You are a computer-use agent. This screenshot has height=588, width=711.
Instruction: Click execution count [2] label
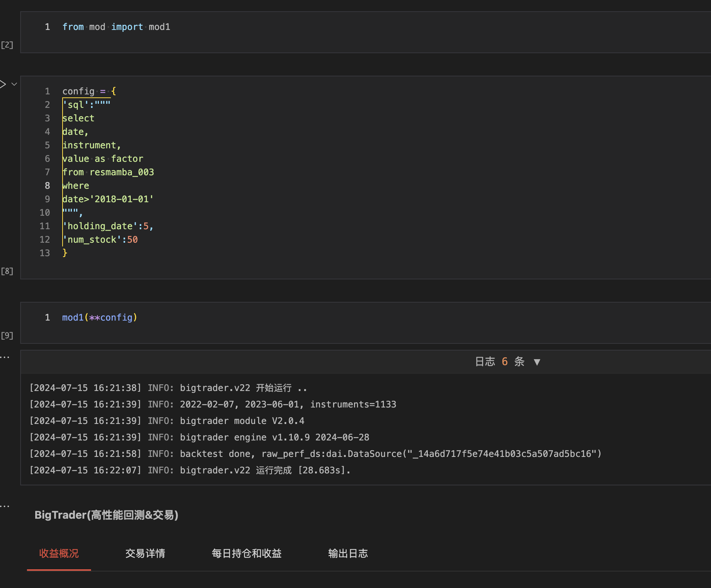click(x=7, y=45)
